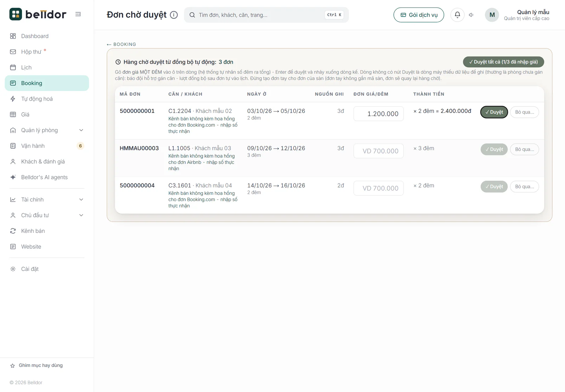Open the Lịch calendar icon
Image resolution: width=565 pixels, height=392 pixels.
click(x=13, y=67)
